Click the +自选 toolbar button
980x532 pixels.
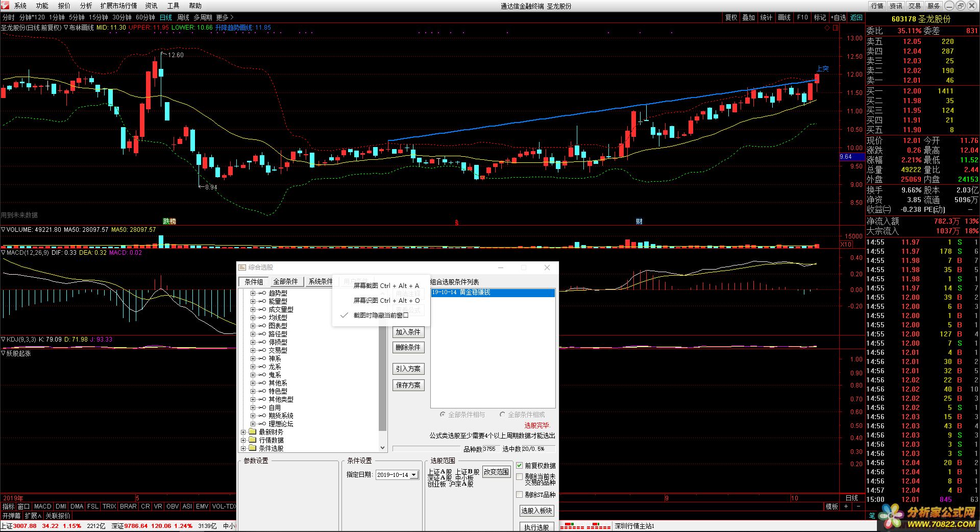[838, 17]
